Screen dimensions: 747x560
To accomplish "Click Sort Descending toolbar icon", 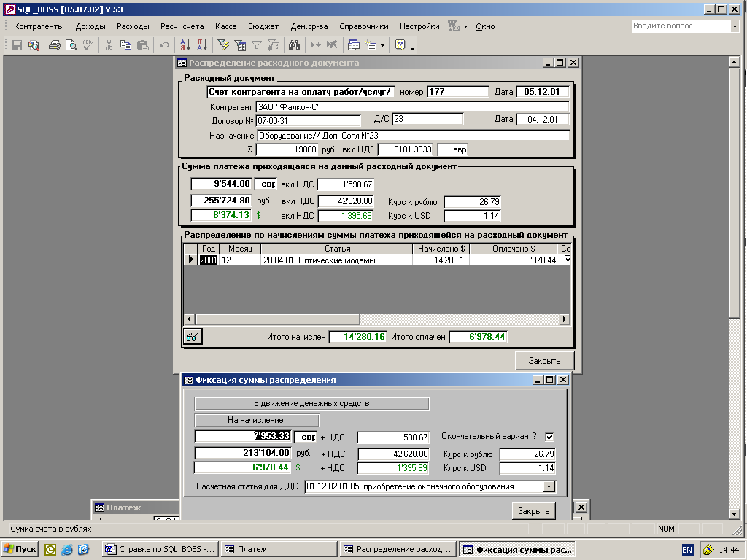I will [x=202, y=45].
